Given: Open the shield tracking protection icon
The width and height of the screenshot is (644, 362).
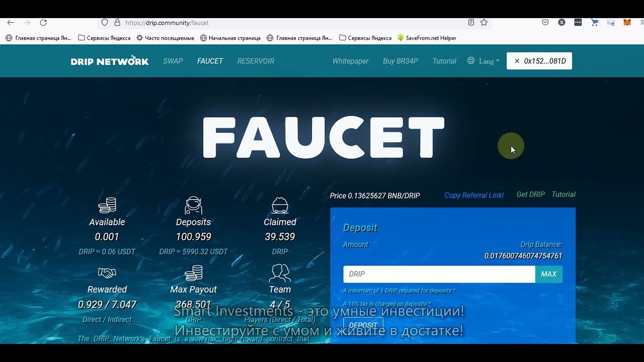Looking at the screenshot, I should tap(105, 23).
